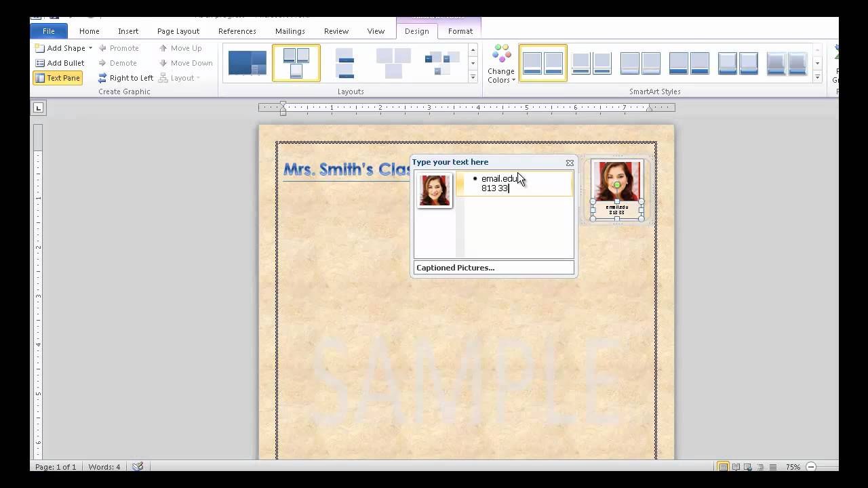
Task: Switch to the Insert tab
Action: [x=128, y=31]
